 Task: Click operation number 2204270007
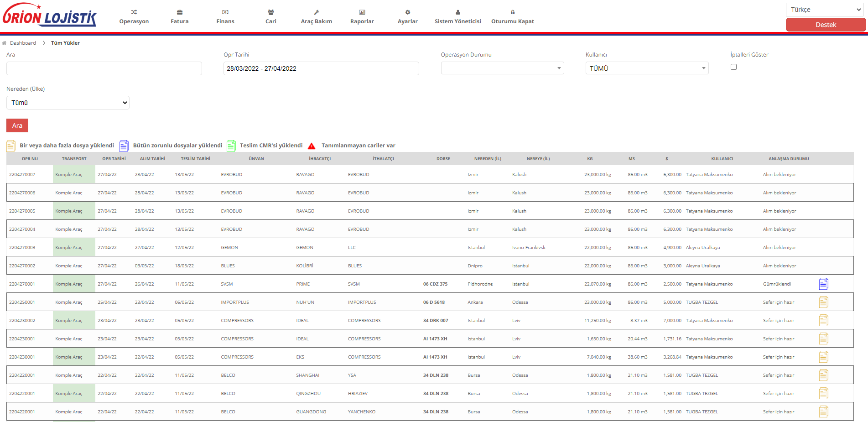pos(22,175)
